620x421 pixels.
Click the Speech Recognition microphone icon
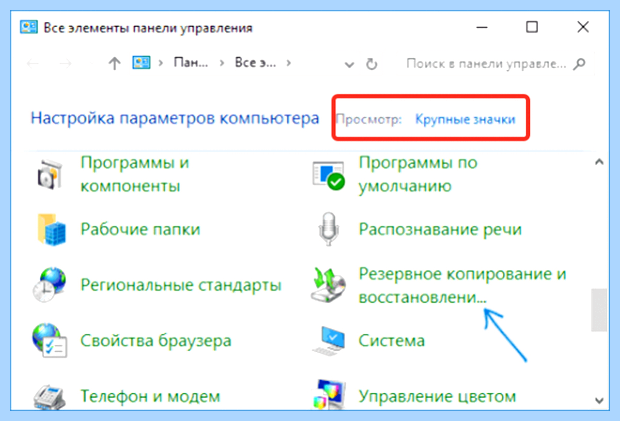[x=328, y=229]
